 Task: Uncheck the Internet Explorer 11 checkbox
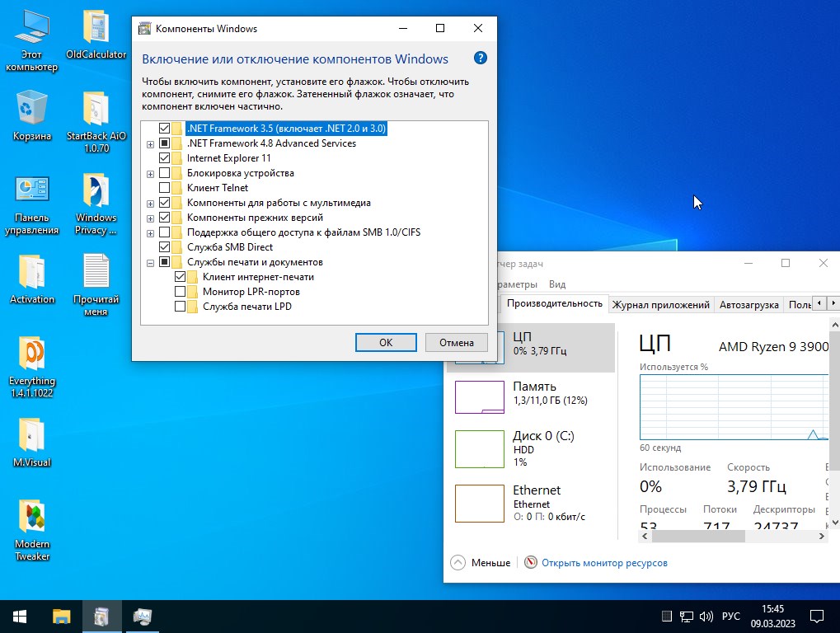(165, 158)
